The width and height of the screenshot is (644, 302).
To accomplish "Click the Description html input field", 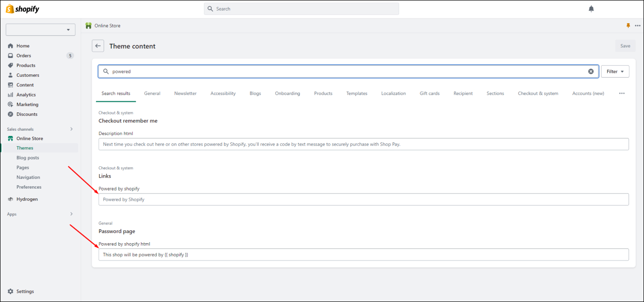I will [363, 144].
